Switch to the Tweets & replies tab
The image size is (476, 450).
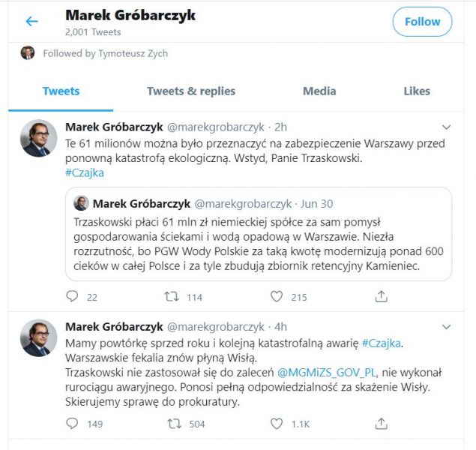(x=191, y=91)
